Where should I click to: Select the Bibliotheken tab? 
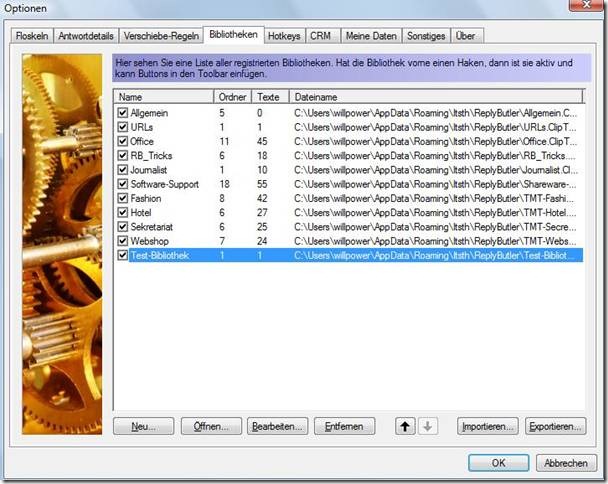tap(233, 34)
